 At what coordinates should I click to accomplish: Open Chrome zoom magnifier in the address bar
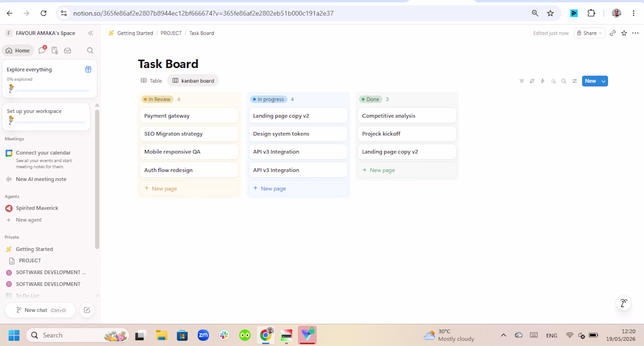coord(535,13)
